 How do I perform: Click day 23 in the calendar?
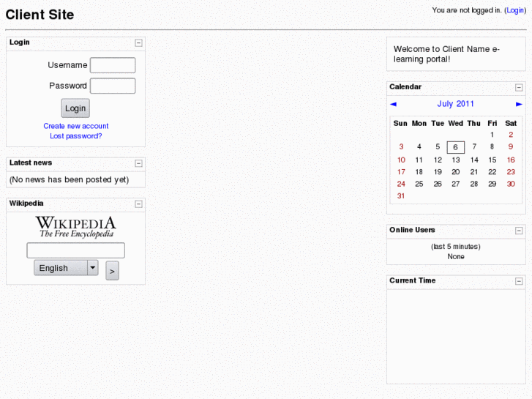[x=511, y=172]
